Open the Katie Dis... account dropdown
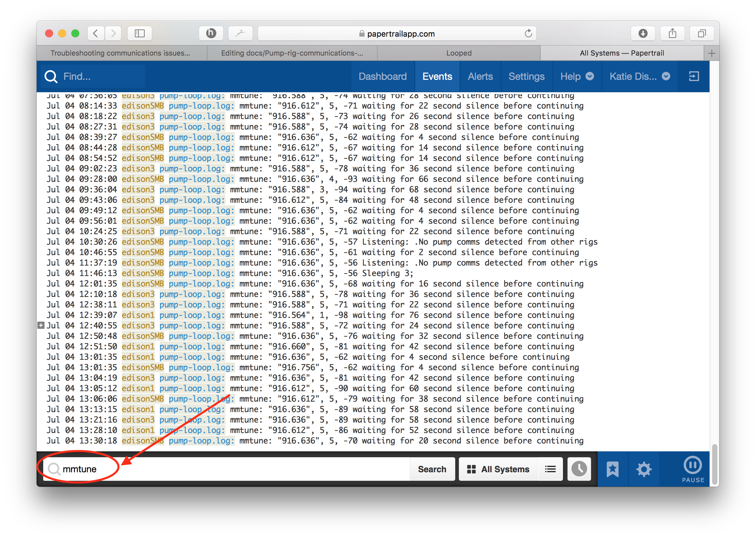The width and height of the screenshot is (756, 539). 639,76
